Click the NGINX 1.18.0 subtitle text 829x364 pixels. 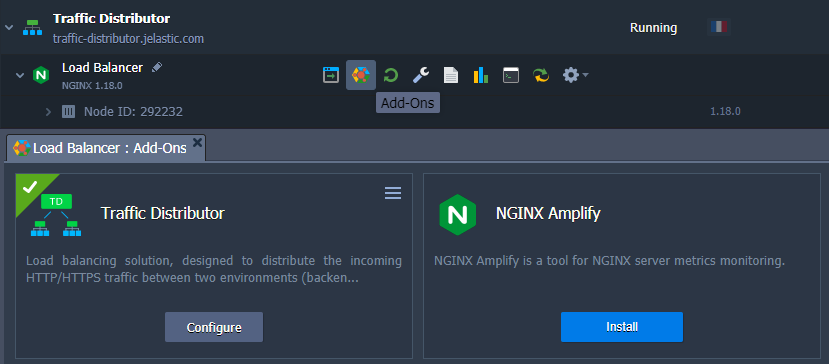tap(93, 85)
